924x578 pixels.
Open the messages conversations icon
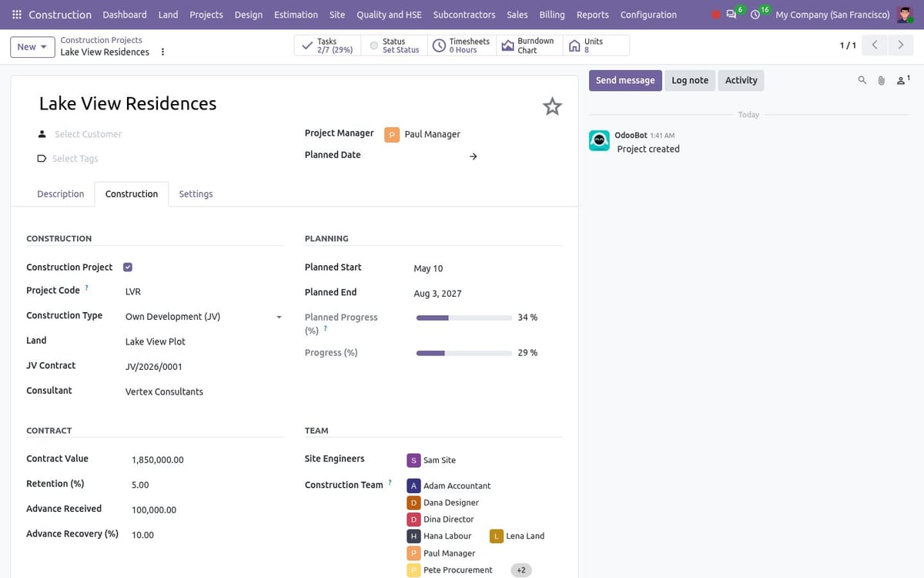[x=731, y=15]
